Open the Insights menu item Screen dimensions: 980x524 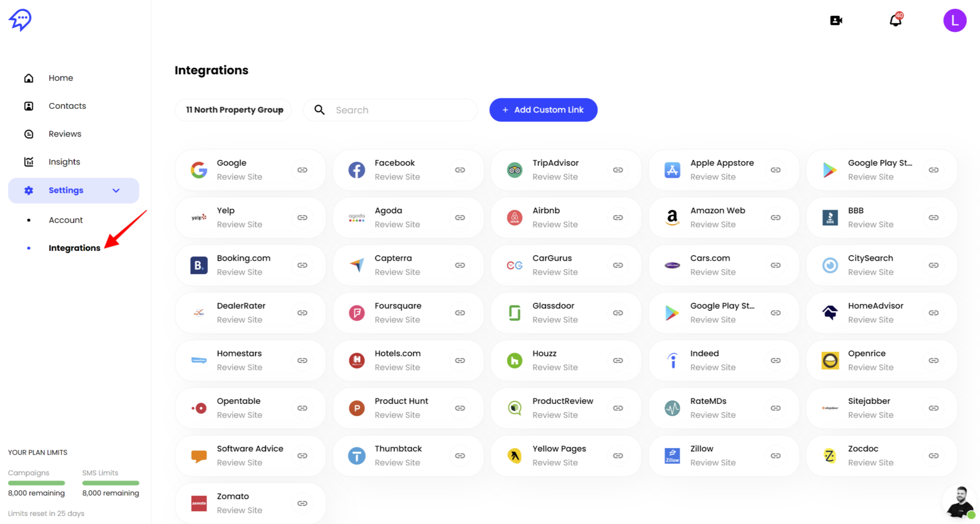click(64, 162)
